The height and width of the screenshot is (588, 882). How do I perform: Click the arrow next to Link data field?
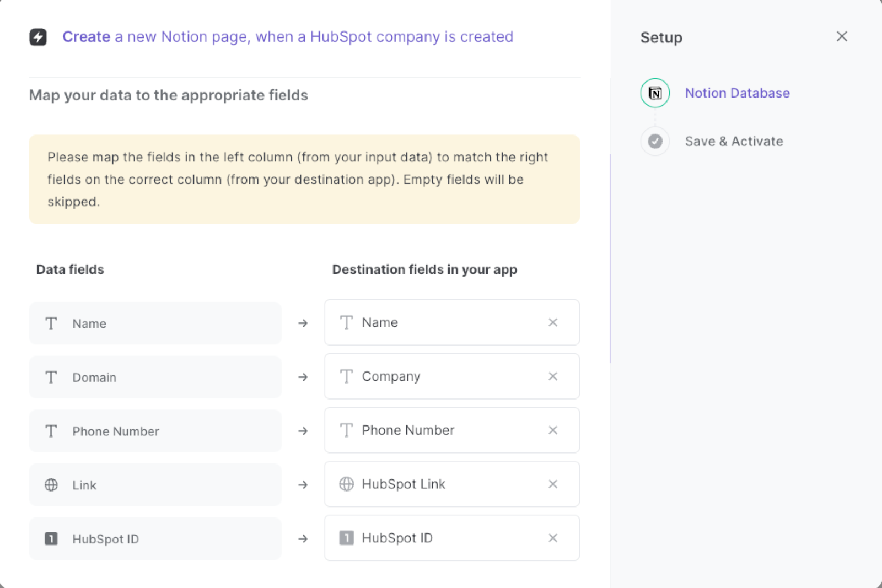[x=303, y=485]
